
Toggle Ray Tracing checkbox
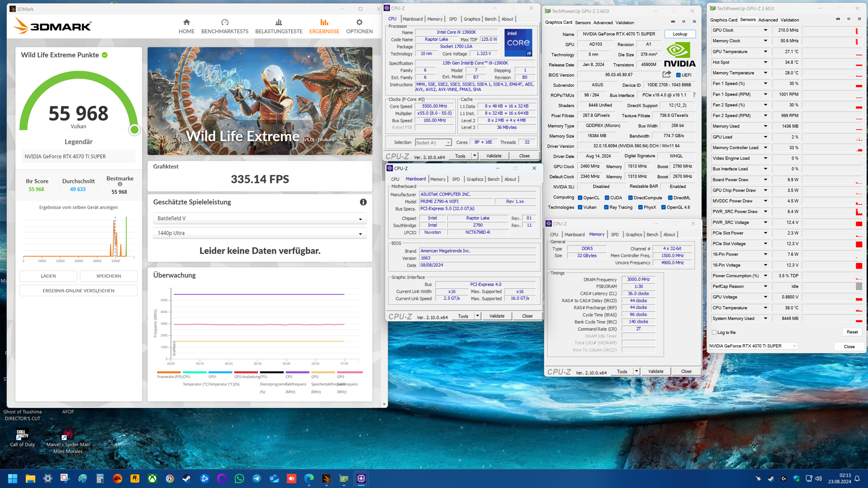(606, 207)
